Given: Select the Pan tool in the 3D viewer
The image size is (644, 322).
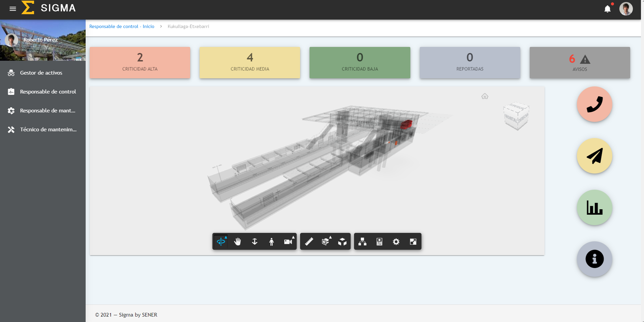Looking at the screenshot, I should (238, 241).
